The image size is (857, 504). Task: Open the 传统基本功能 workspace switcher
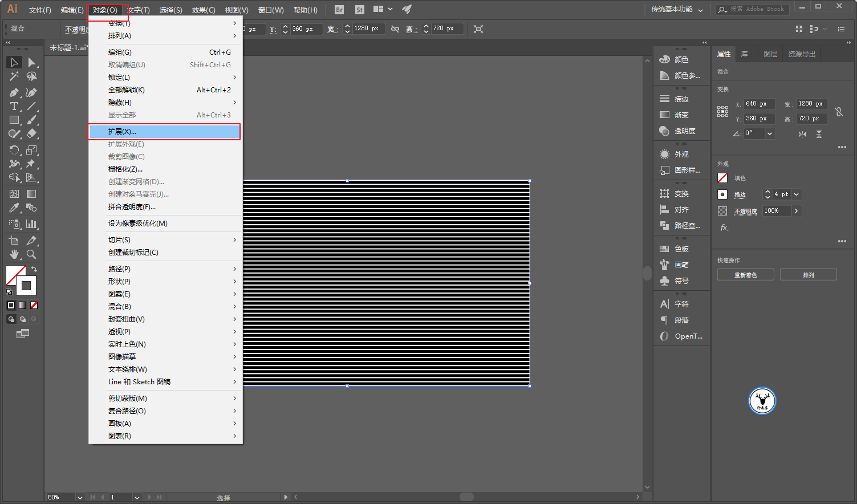click(x=677, y=10)
